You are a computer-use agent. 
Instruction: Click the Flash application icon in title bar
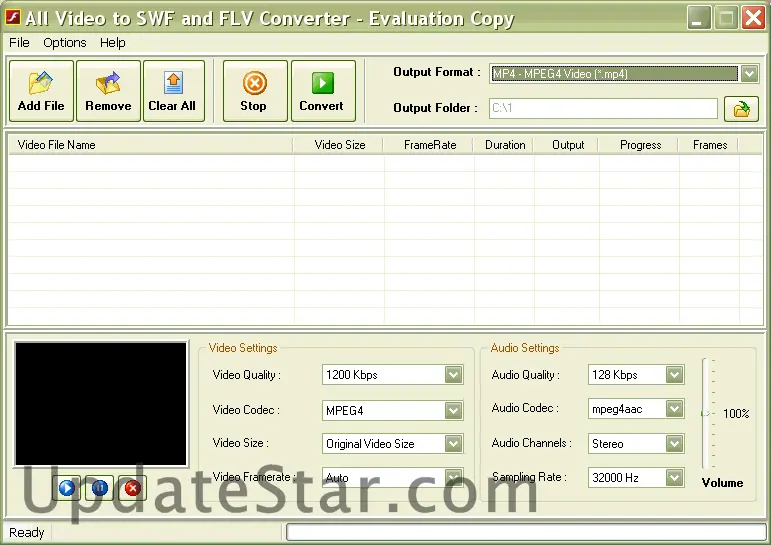(x=13, y=17)
